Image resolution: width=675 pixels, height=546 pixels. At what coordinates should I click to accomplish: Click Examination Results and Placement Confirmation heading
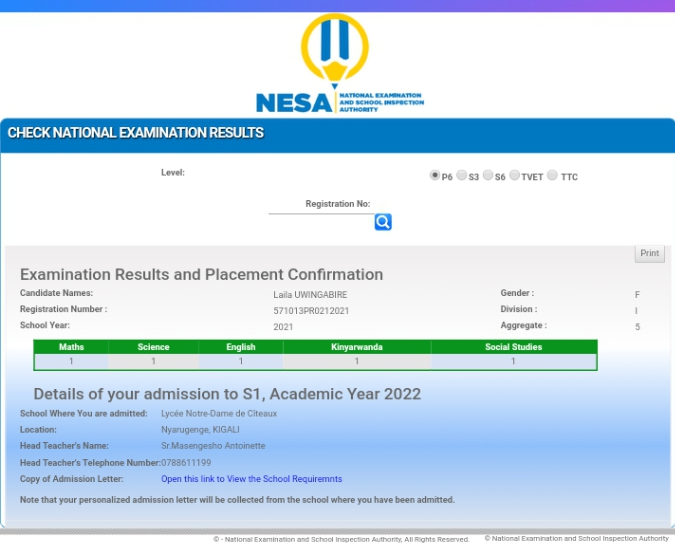click(201, 274)
